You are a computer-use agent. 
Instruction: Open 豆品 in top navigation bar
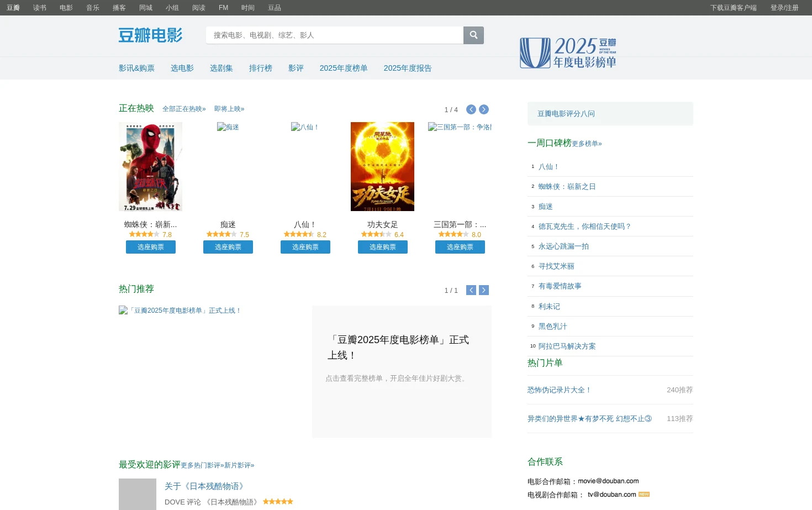(x=275, y=8)
